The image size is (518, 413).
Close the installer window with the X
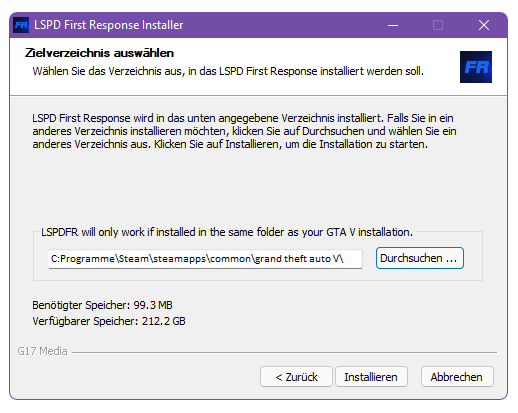(484, 25)
